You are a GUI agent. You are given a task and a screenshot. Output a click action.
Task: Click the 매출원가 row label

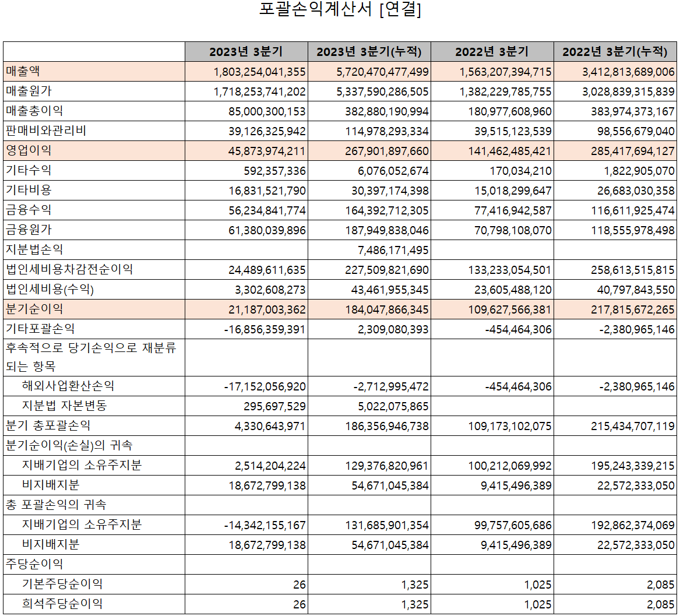point(29,91)
